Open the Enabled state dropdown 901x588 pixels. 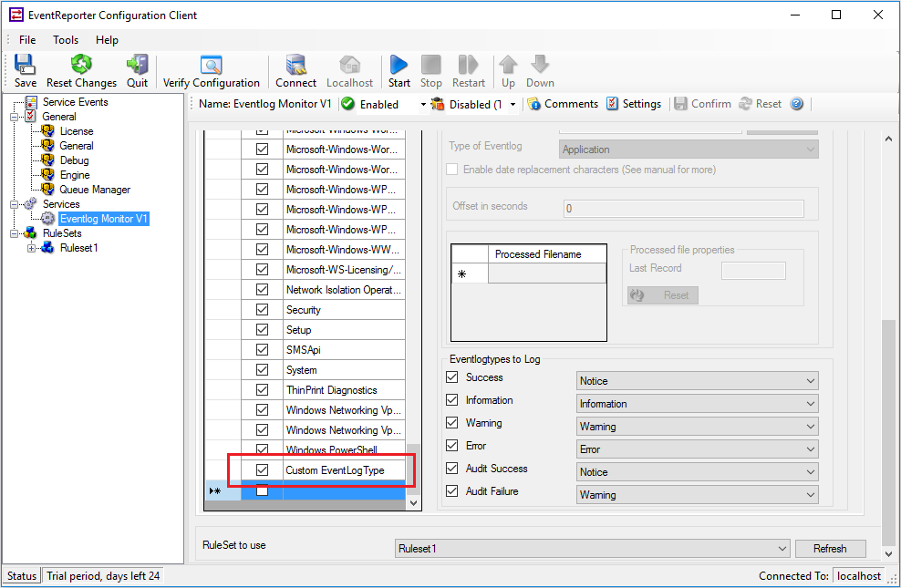pos(423,105)
